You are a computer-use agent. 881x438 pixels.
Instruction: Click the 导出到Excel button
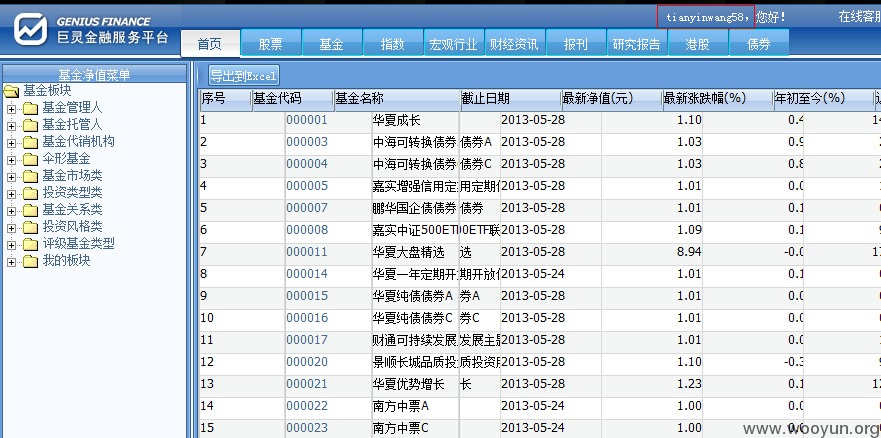coord(244,76)
